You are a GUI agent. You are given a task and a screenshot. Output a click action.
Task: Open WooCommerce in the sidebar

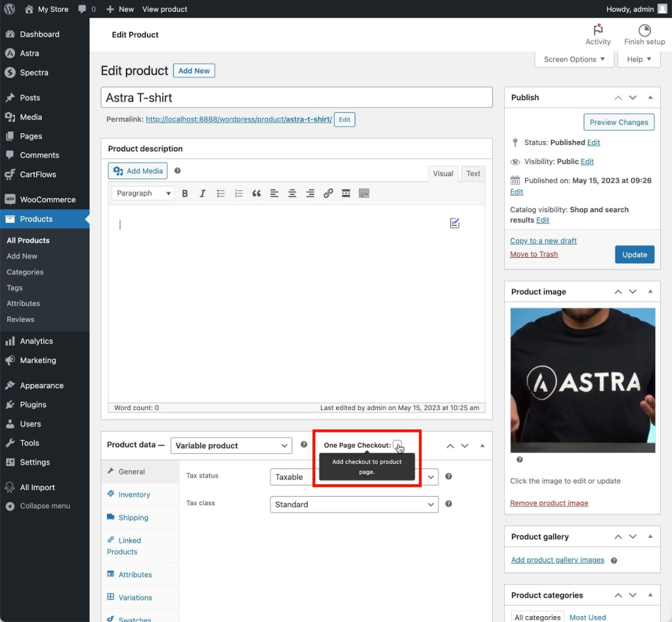(45, 199)
